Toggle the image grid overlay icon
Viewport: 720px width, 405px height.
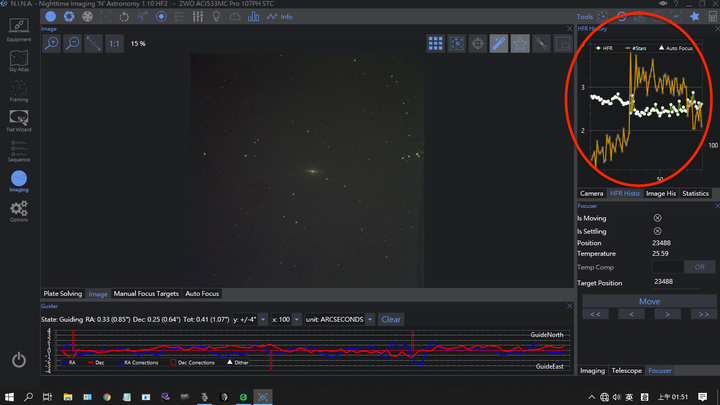[x=435, y=44]
